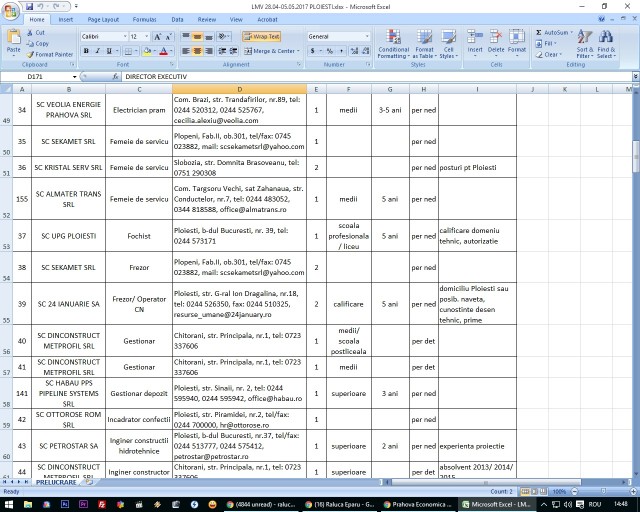640x512 pixels.
Task: Decrease decimal places
Action: pos(366,51)
